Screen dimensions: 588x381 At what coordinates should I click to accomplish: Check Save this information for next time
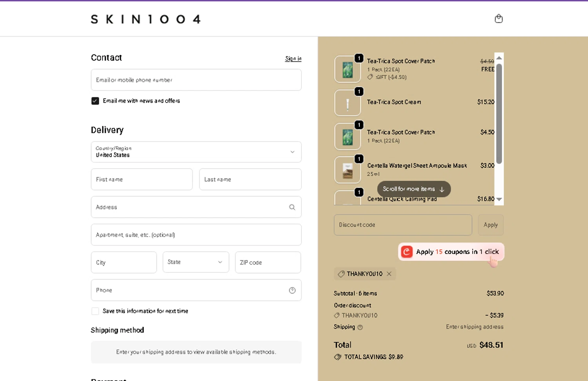(x=95, y=311)
